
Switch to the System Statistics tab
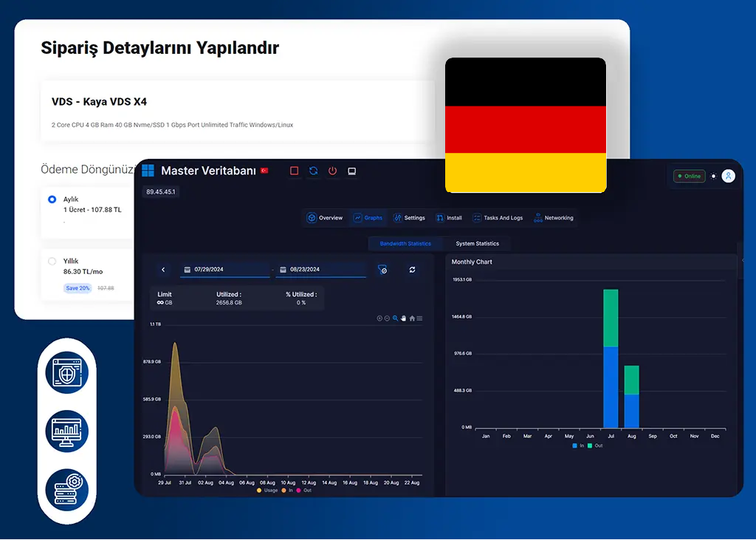click(477, 243)
